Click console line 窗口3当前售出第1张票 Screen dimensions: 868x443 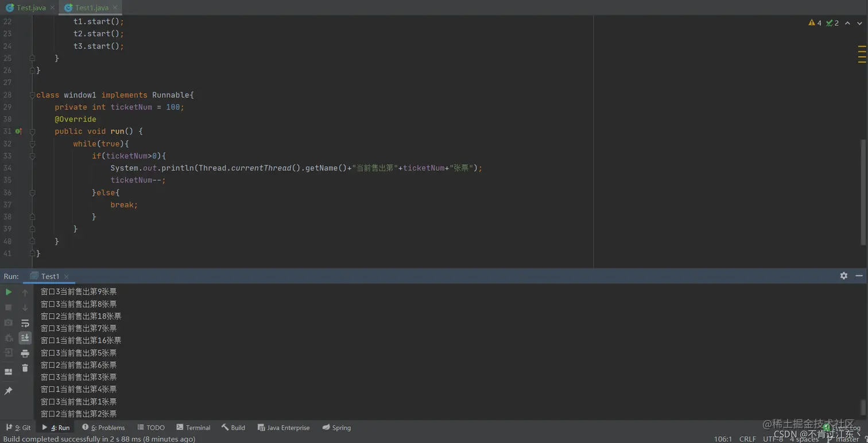(79, 402)
